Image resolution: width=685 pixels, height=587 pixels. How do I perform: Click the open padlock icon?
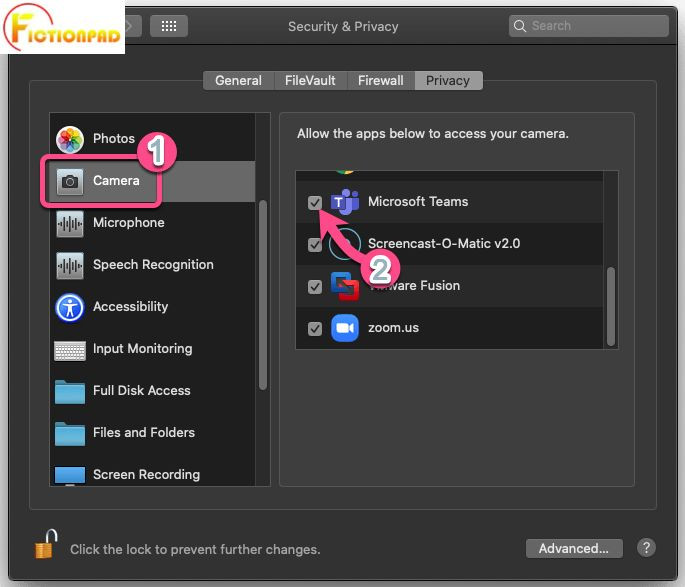[46, 544]
